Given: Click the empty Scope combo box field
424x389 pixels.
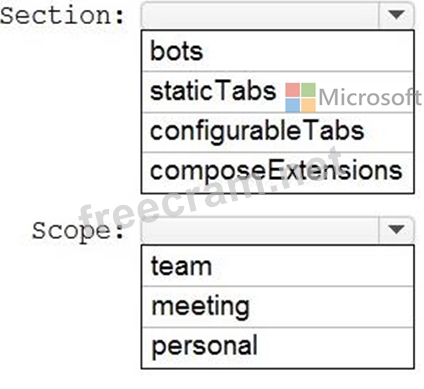Looking at the screenshot, I should (x=260, y=230).
